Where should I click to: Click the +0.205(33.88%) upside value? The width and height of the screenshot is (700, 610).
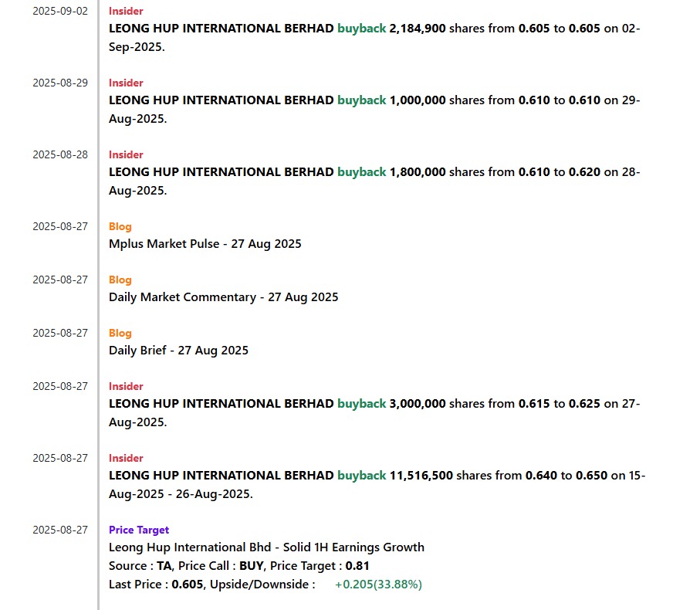378,585
